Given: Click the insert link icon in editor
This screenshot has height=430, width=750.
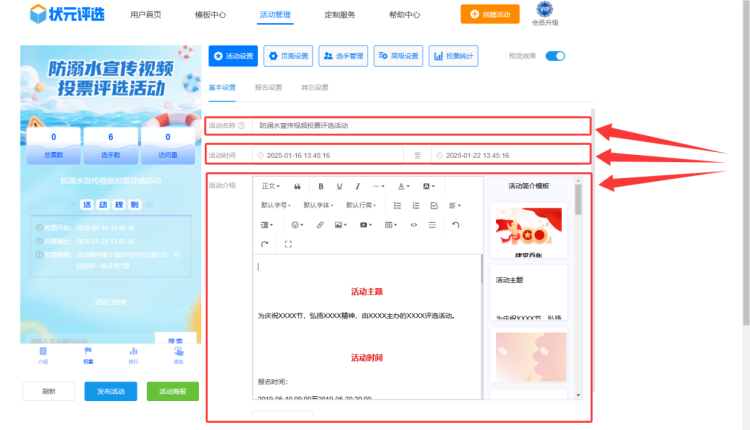Looking at the screenshot, I should [320, 225].
